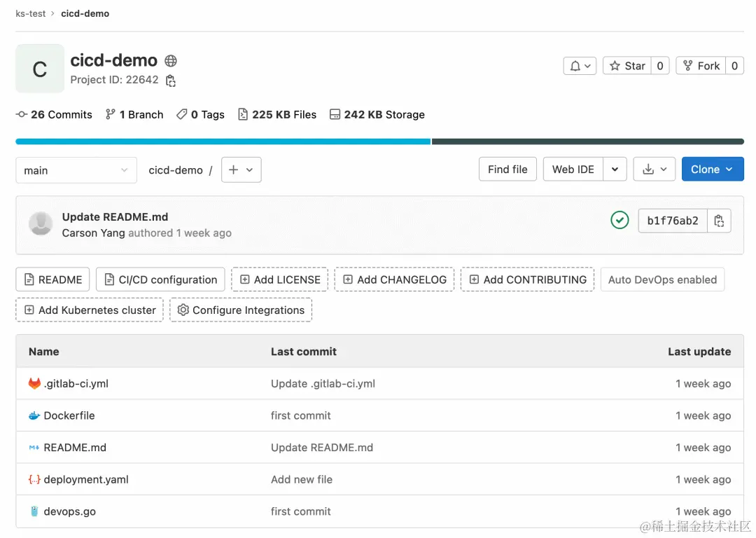Screen dimensions: 756x538
Task: Open the Update .gitlab-ci.yml commit link
Action: [x=323, y=384]
